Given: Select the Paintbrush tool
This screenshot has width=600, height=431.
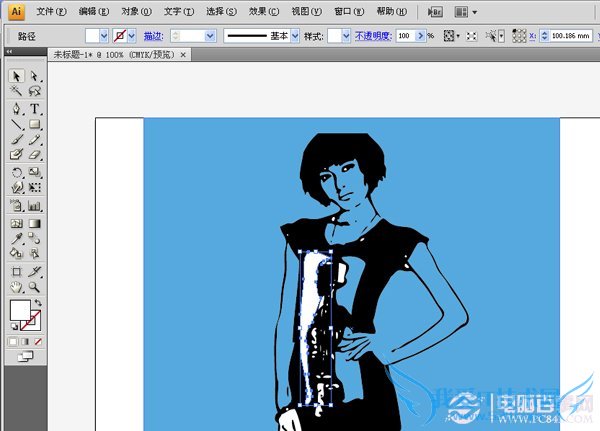Looking at the screenshot, I should coord(16,139).
